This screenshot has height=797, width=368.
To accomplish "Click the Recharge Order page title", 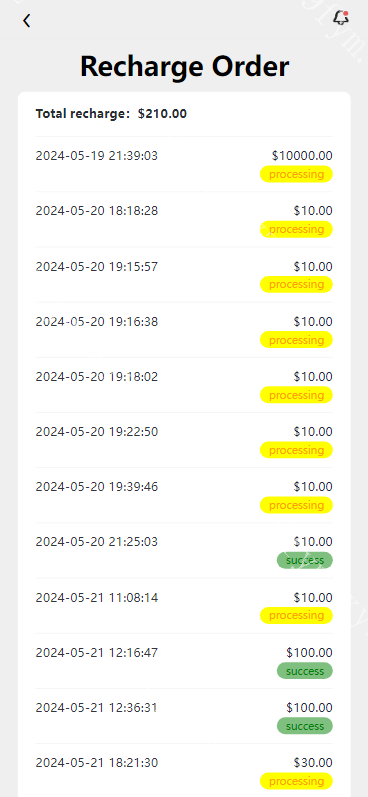I will click(185, 66).
